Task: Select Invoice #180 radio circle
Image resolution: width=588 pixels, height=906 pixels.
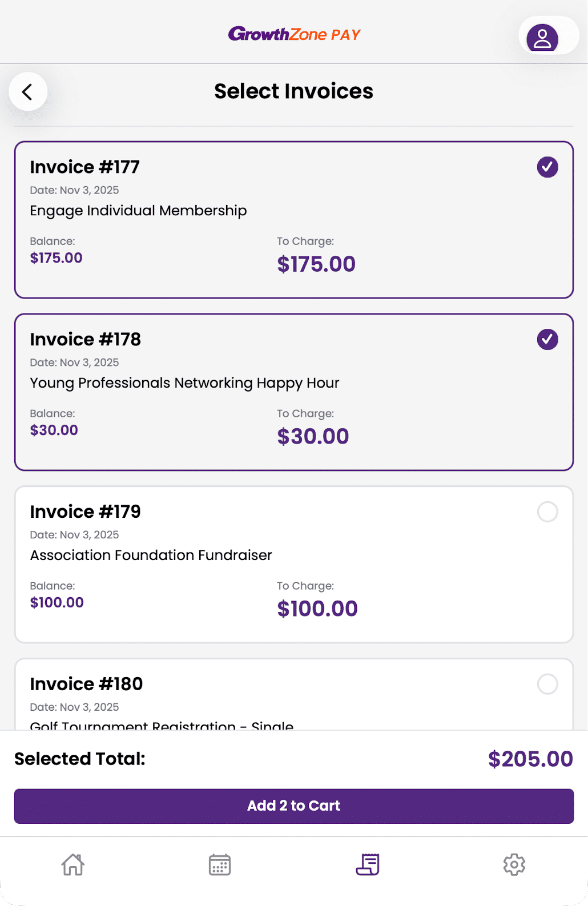Action: tap(547, 684)
